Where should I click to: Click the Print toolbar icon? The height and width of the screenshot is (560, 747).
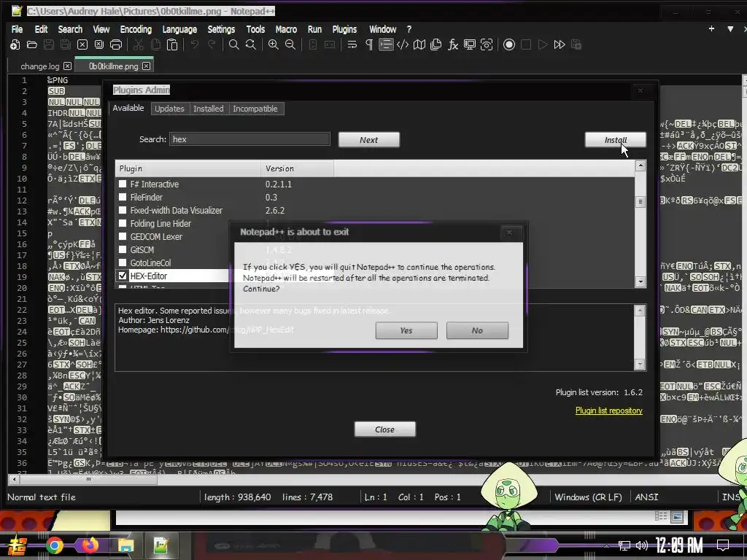click(x=116, y=44)
